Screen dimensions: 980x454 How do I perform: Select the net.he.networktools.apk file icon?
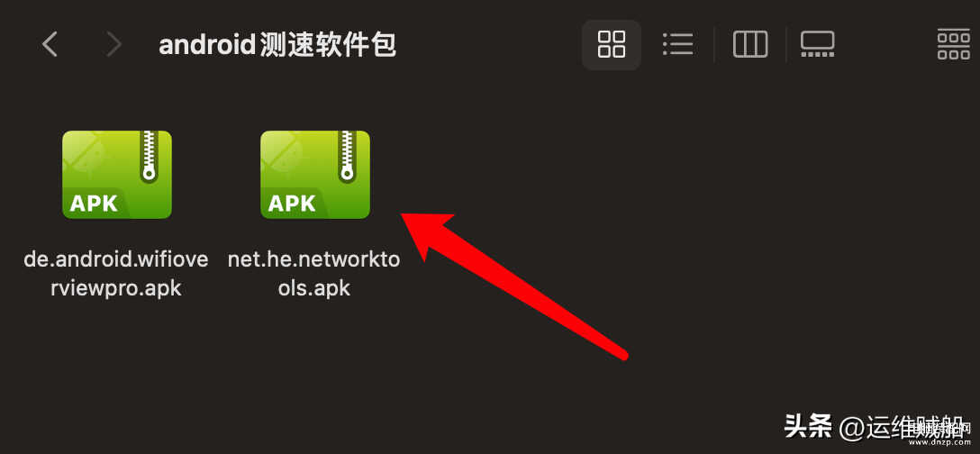(315, 175)
